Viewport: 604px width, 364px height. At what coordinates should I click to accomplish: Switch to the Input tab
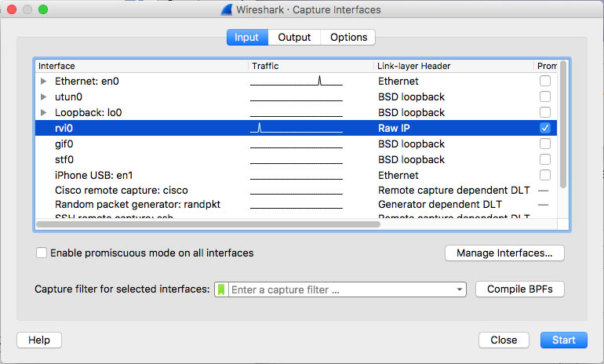pos(247,38)
